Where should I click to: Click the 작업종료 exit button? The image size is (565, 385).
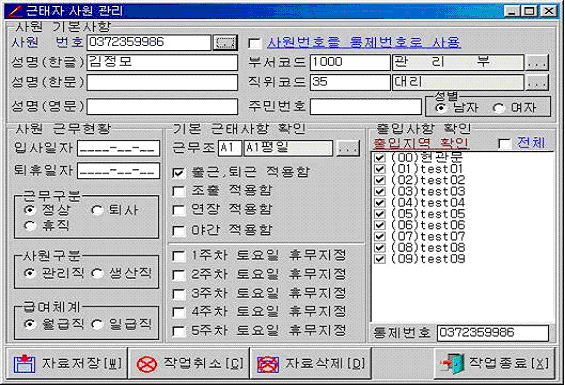pyautogui.click(x=494, y=363)
